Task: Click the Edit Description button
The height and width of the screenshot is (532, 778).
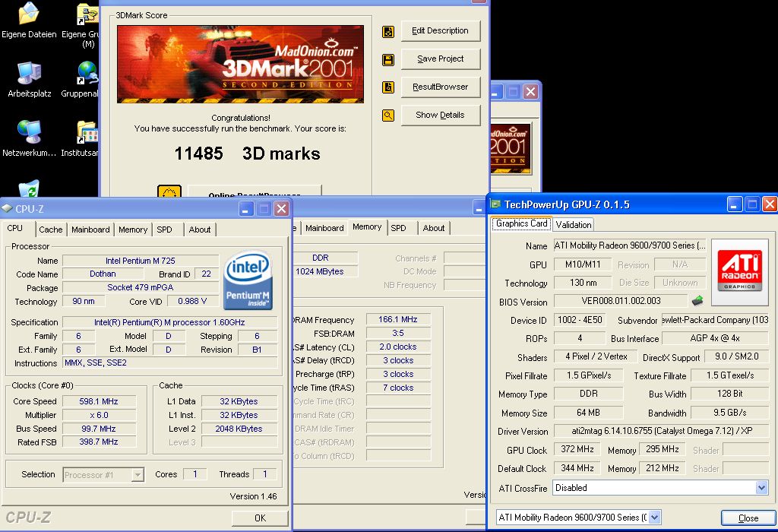Action: coord(441,30)
